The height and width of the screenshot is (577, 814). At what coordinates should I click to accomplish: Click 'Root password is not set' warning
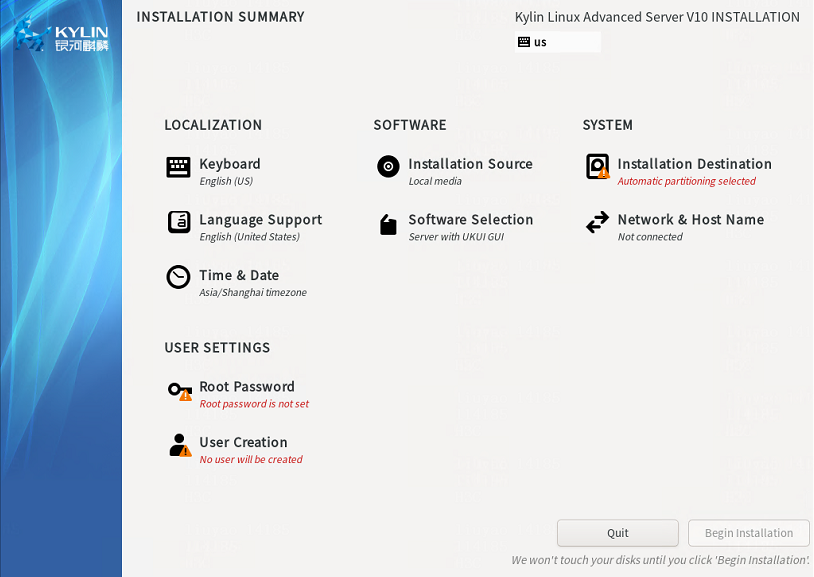(x=254, y=404)
